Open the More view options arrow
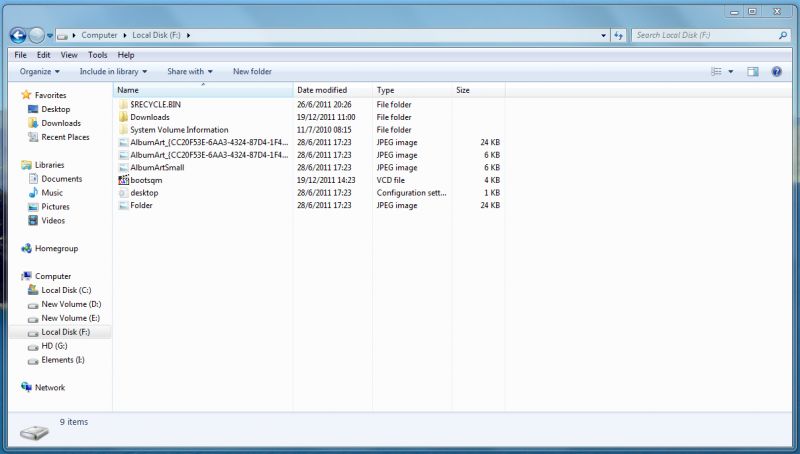Image resolution: width=800 pixels, height=454 pixels. [731, 72]
